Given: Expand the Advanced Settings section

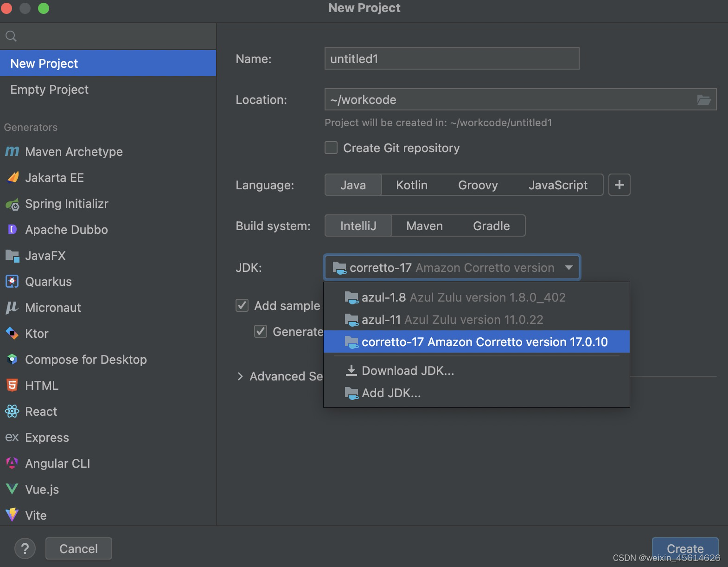Looking at the screenshot, I should tap(240, 376).
